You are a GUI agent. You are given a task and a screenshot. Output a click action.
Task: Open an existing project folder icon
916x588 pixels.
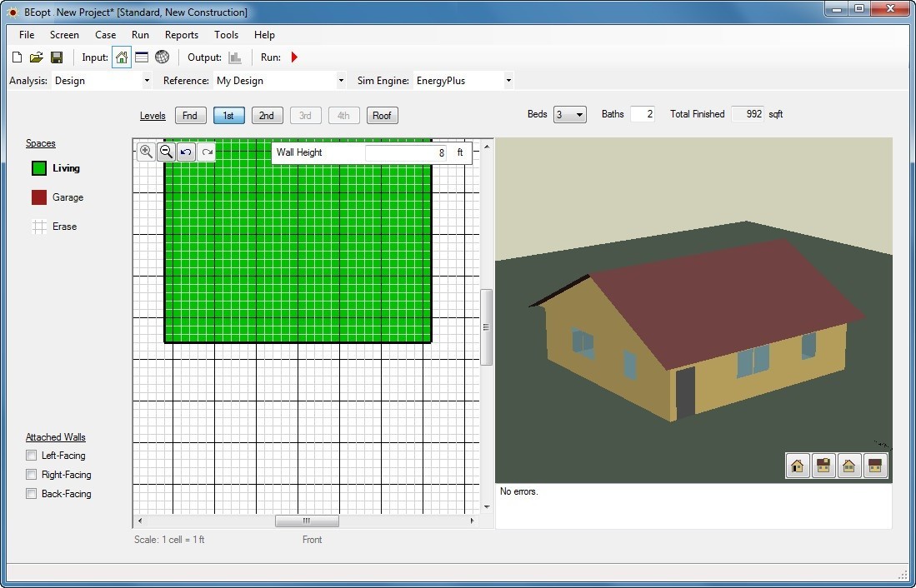coord(36,57)
